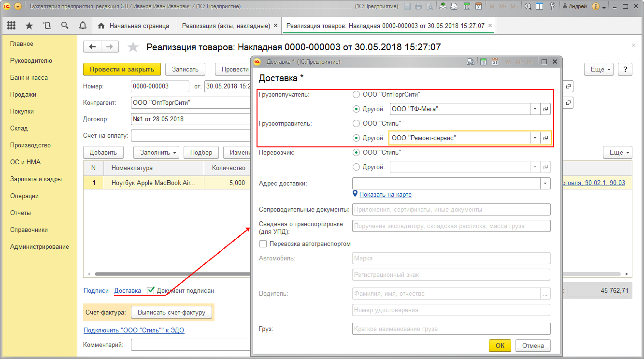Add document to favorites star
The width and height of the screenshot is (644, 359).
point(133,47)
